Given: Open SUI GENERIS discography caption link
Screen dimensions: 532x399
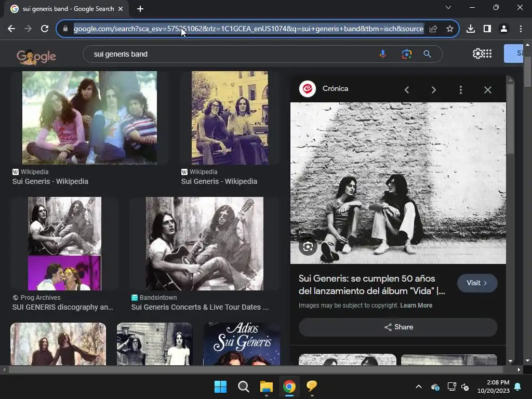Looking at the screenshot, I should pyautogui.click(x=63, y=307).
